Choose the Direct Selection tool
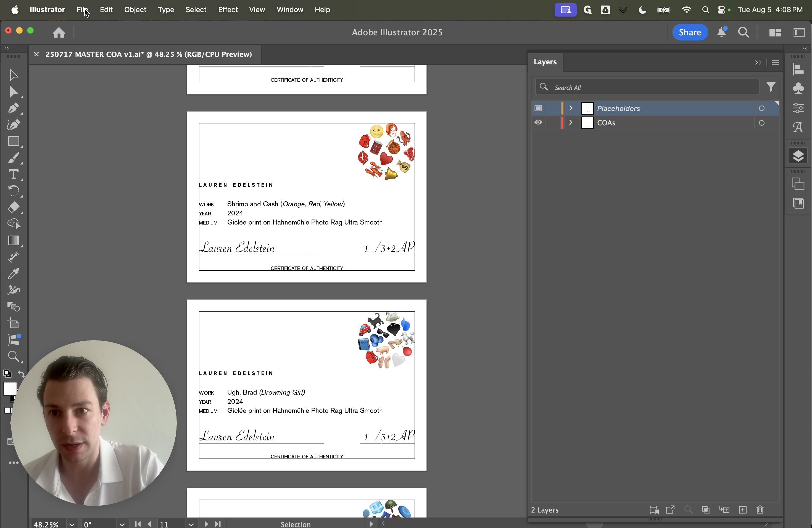The image size is (812, 528). [x=14, y=92]
